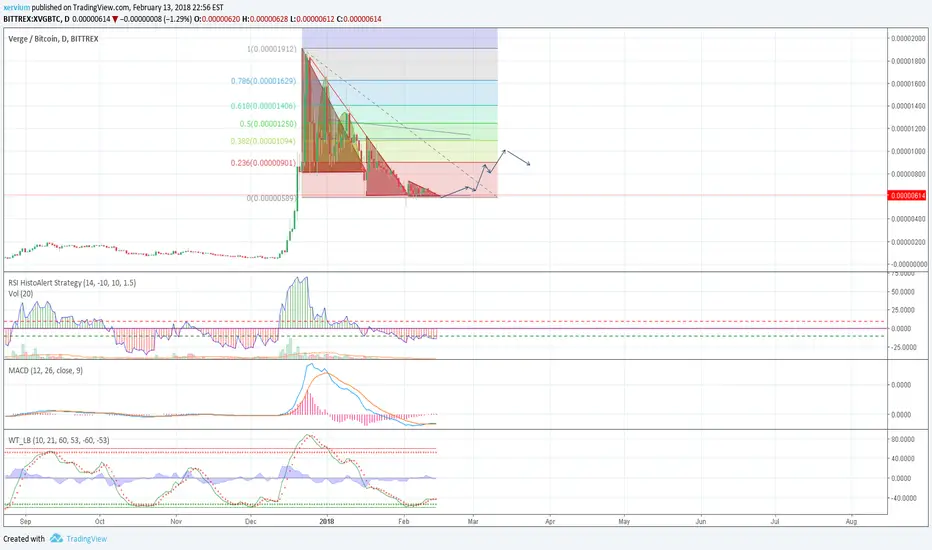Click the 0.00001600 price axis label
Image resolution: width=932 pixels, height=550 pixels.
click(908, 84)
